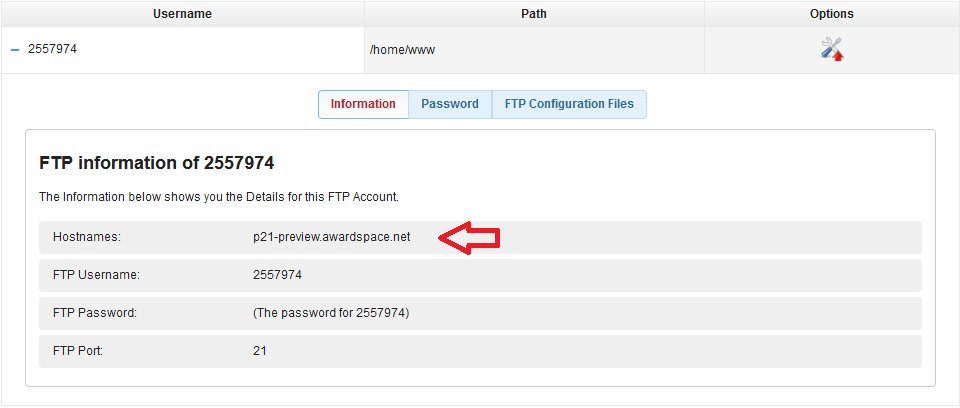Click the Path column header
The height and width of the screenshot is (408, 960).
click(534, 14)
